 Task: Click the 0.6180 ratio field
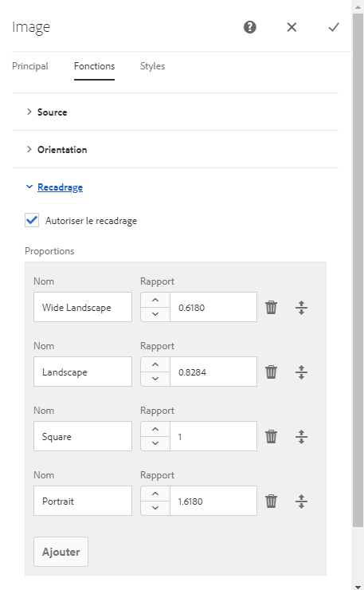(213, 307)
